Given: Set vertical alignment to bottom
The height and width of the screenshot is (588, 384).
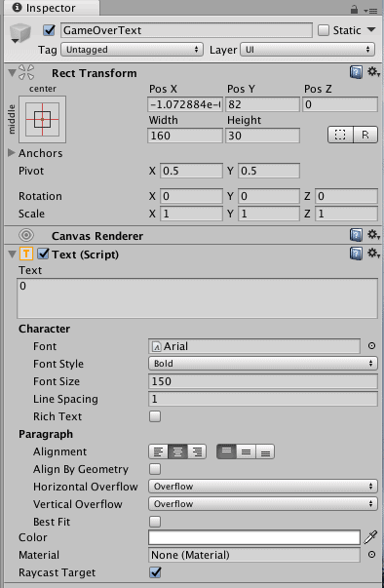Looking at the screenshot, I should click(x=265, y=451).
